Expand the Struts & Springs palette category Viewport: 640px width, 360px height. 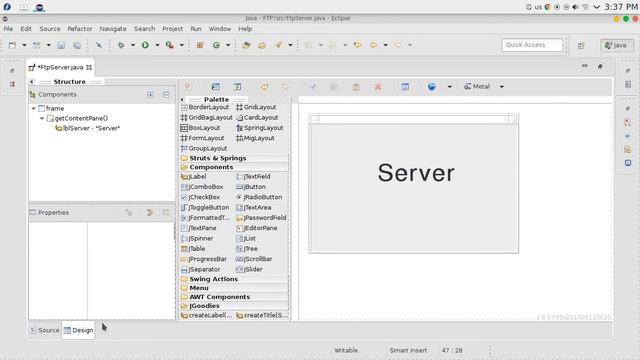pos(233,158)
